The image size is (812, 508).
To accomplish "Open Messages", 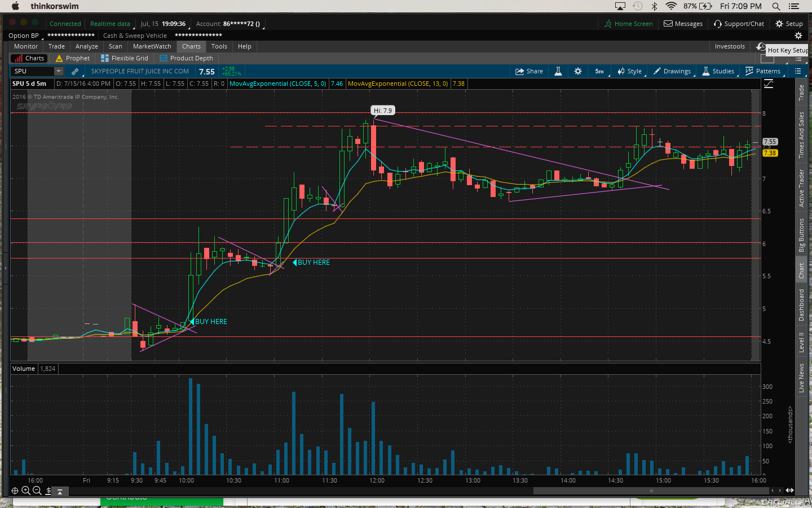I will (683, 24).
